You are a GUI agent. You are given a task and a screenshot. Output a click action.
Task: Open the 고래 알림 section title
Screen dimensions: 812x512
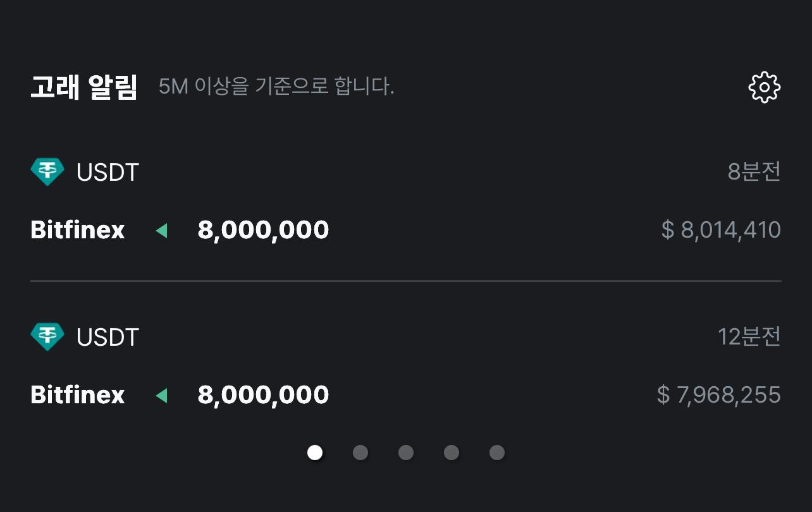[x=83, y=87]
